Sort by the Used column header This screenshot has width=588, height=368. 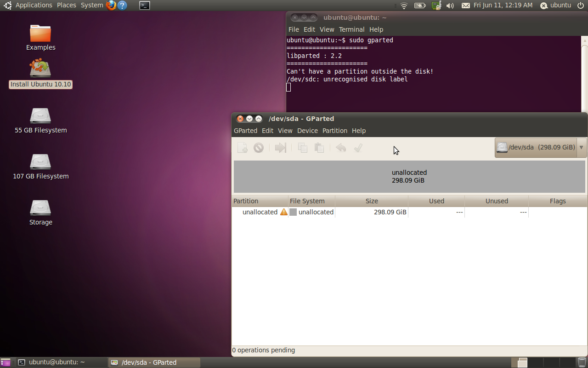[x=436, y=201]
